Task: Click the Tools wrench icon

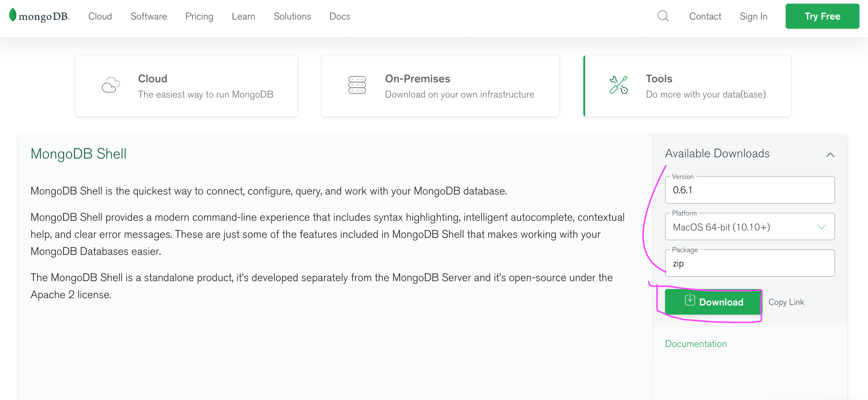Action: 619,86
